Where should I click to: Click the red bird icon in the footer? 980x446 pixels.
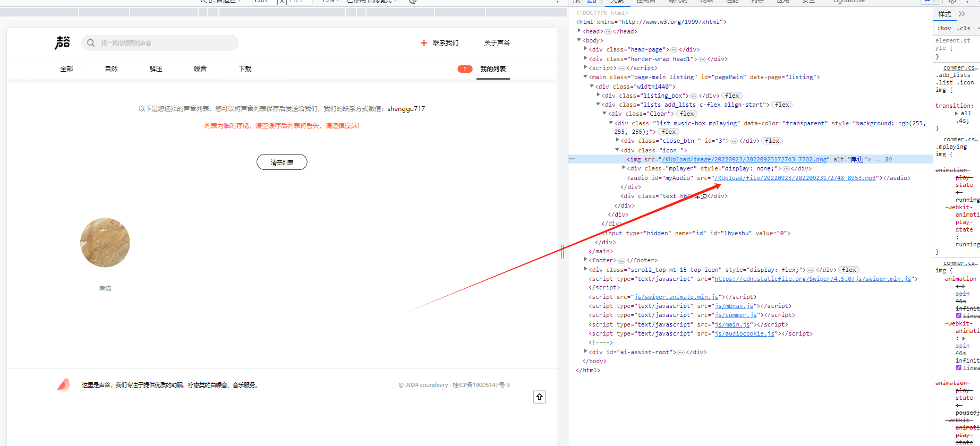[64, 385]
